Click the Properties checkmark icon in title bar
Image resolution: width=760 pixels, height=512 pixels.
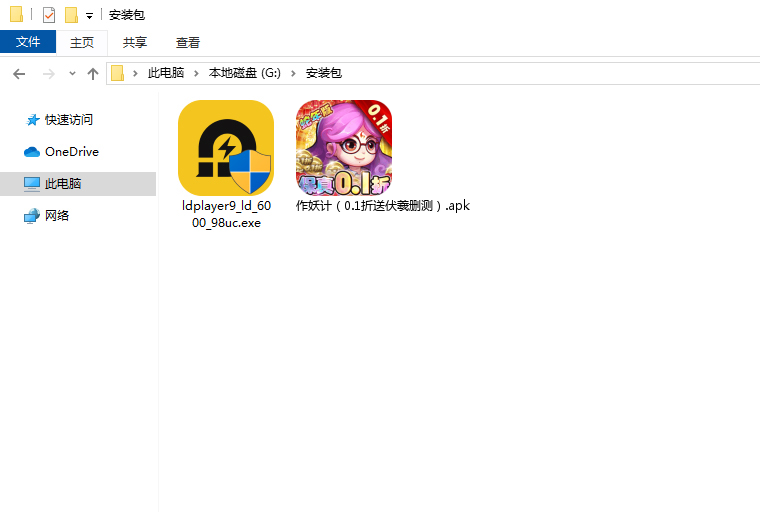pyautogui.click(x=49, y=15)
